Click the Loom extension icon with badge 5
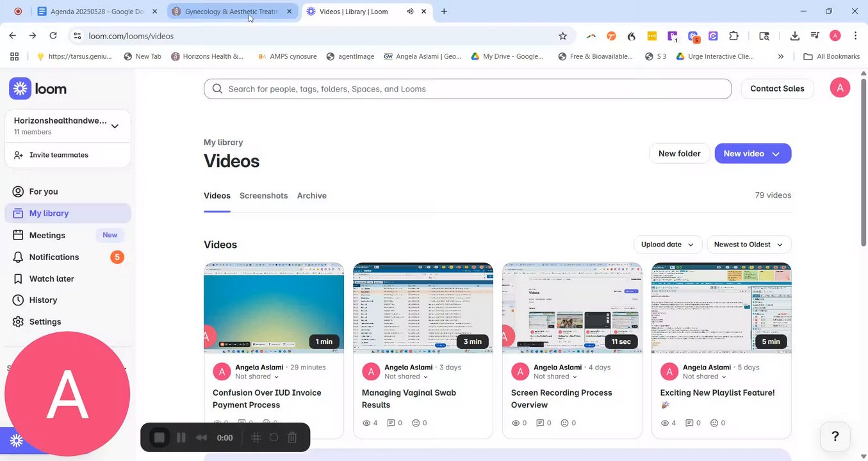Screen dimensions: 868x461 point(693,36)
